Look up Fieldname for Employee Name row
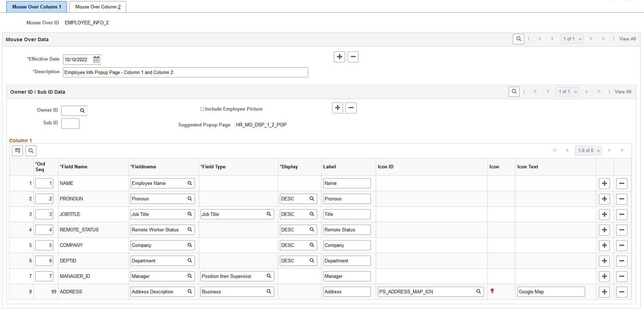 (x=190, y=183)
